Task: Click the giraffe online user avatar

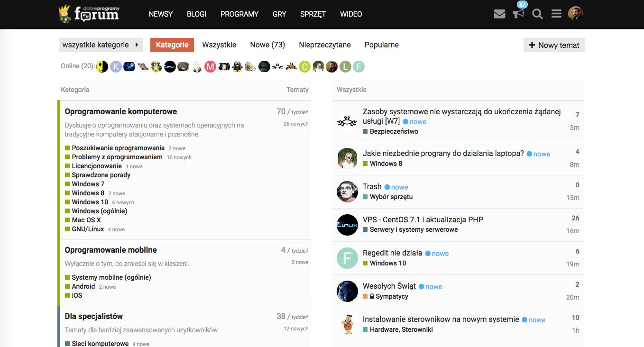Action: (x=291, y=67)
